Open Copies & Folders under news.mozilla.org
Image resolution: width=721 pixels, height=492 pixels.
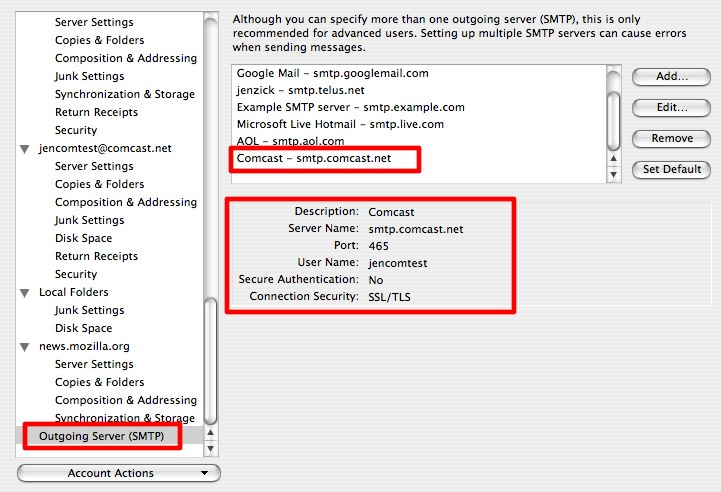pyautogui.click(x=100, y=382)
